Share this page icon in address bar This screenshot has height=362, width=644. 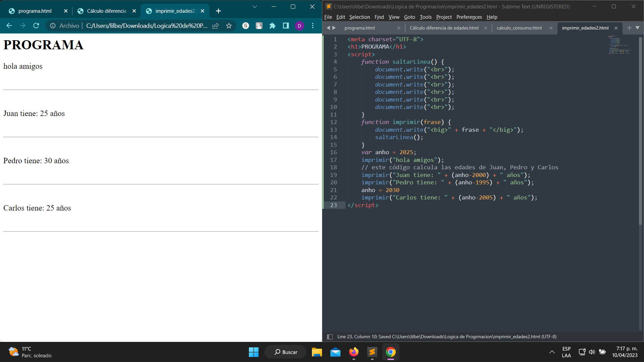(216, 25)
